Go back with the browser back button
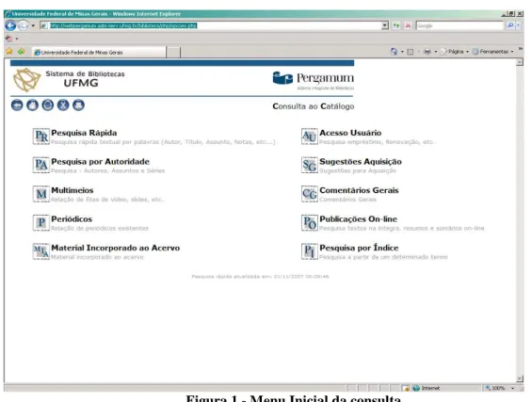Image resolution: width=532 pixels, height=402 pixels. coord(11,25)
